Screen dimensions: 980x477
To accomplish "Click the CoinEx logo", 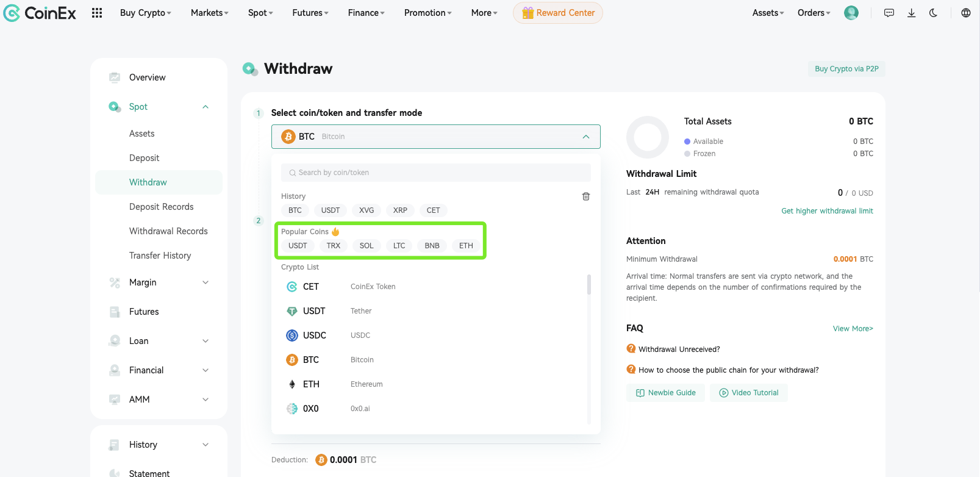I will point(40,13).
